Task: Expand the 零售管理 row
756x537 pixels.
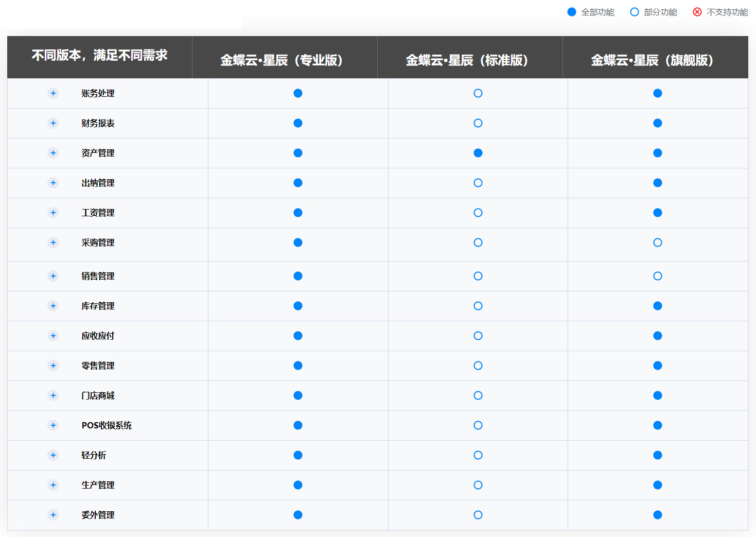Action: pos(53,366)
